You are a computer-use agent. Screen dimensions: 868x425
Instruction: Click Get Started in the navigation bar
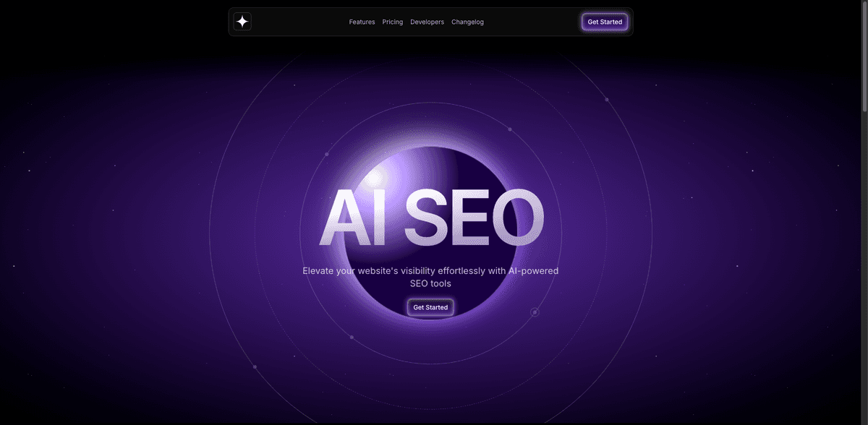pos(605,21)
